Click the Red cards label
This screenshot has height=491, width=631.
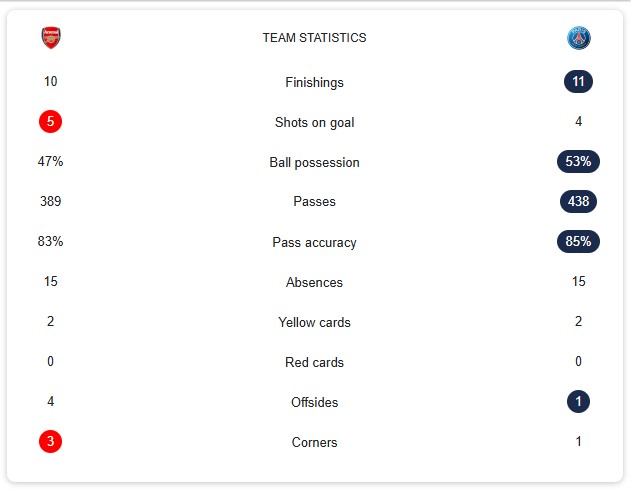(x=314, y=362)
